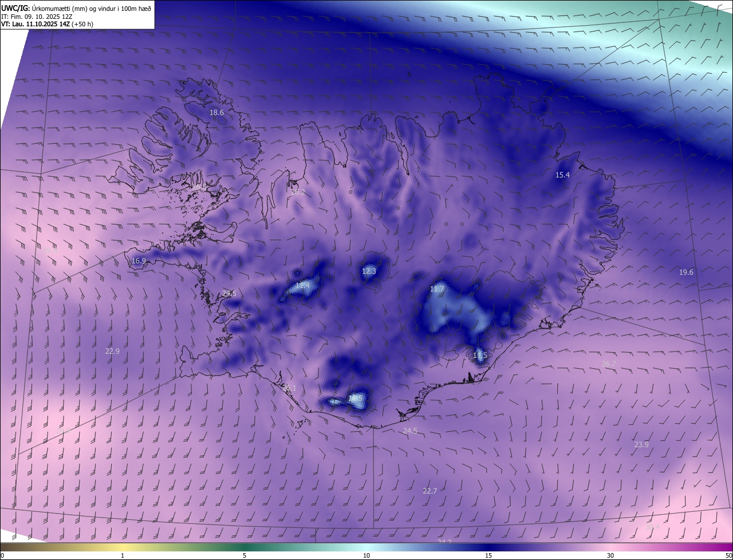Click the colorbar tick label 50
The height and width of the screenshot is (560, 733).
tap(728, 555)
